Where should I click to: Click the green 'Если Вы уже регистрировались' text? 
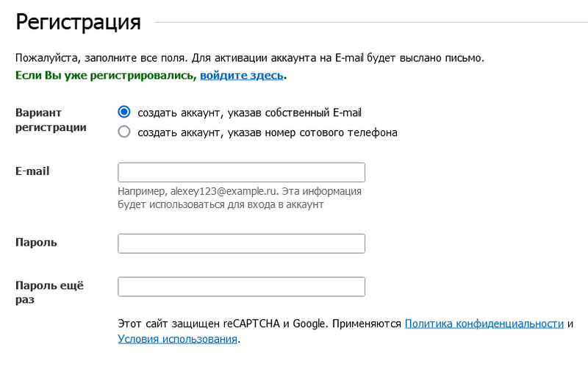106,75
